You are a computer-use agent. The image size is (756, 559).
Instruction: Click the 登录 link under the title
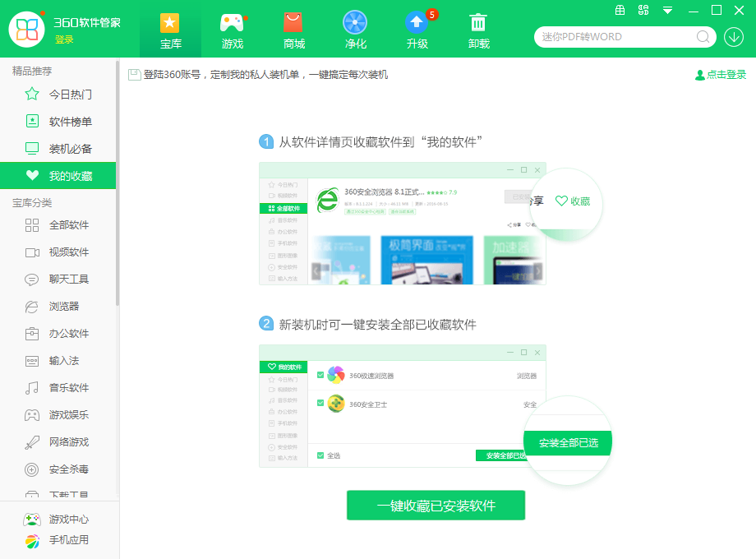(x=64, y=39)
